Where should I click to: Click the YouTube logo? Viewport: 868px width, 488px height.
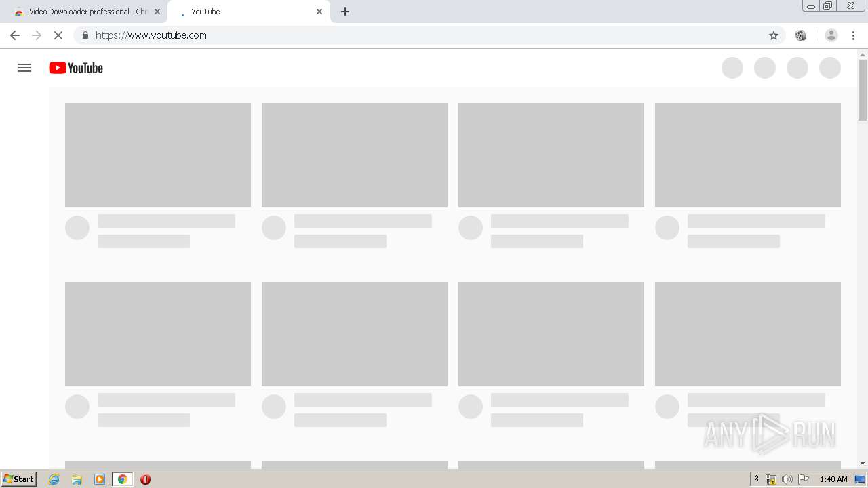[76, 68]
